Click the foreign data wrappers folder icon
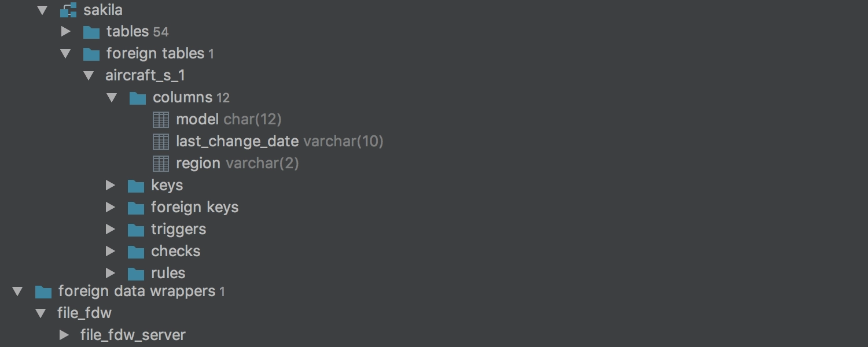Viewport: 868px width, 347px height. point(43,291)
